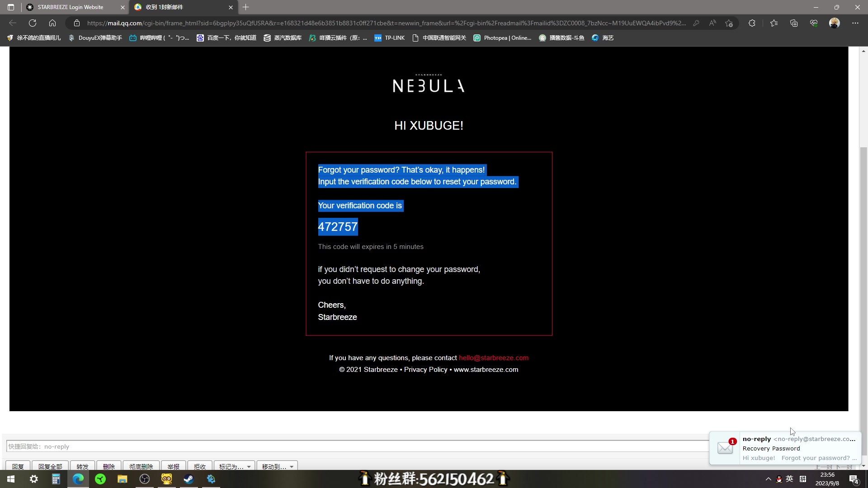Open the Action Center notifications icon
This screenshot has width=868, height=488.
pos(854,479)
